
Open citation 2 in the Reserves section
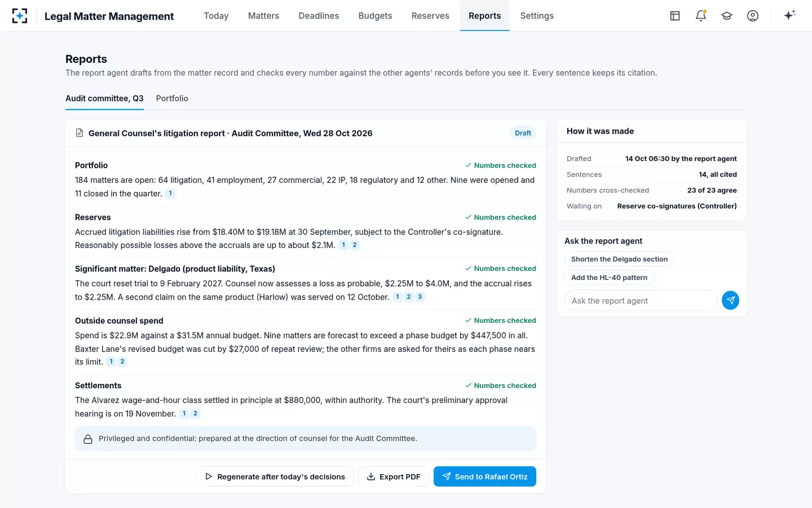(355, 245)
